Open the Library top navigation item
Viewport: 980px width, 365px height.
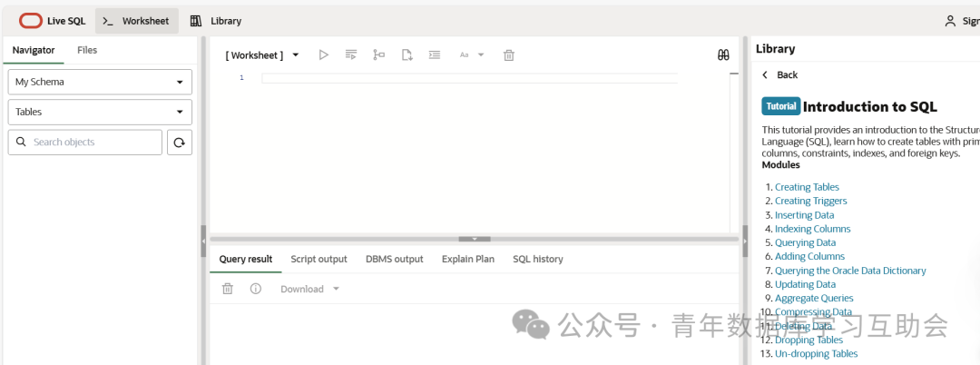click(216, 21)
